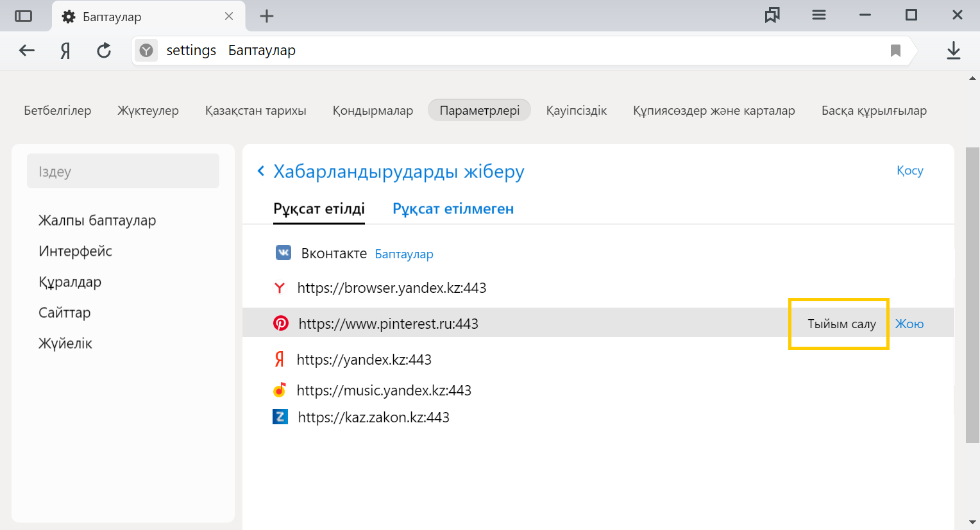
Task: Click the Pinterest icon
Action: [281, 323]
